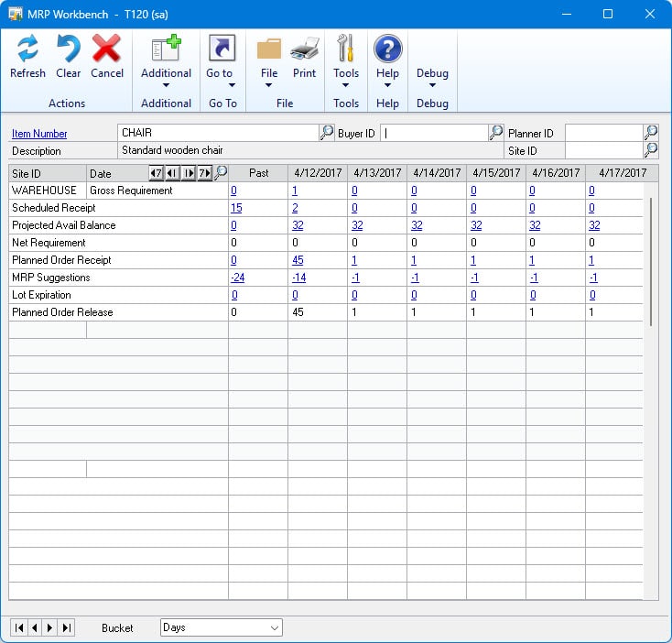Click the Item Number link label
Viewport: 672px width, 643px height.
(x=39, y=134)
